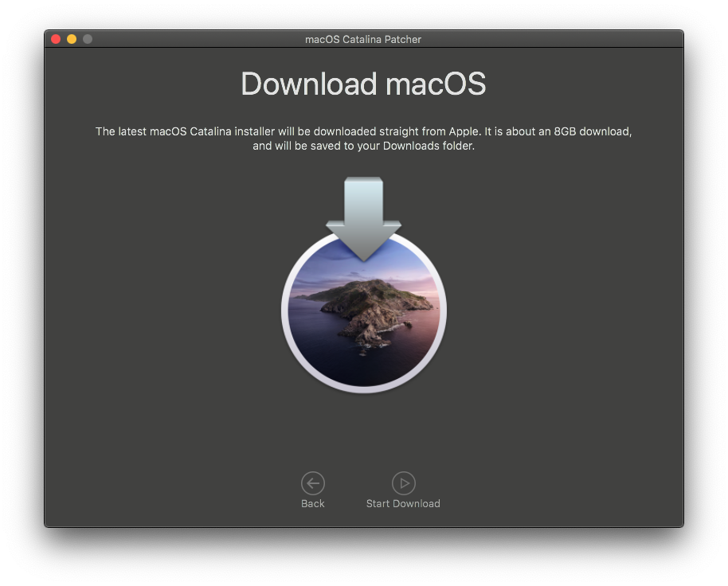This screenshot has height=586, width=728.
Task: Click the "Back" text label
Action: (x=312, y=504)
